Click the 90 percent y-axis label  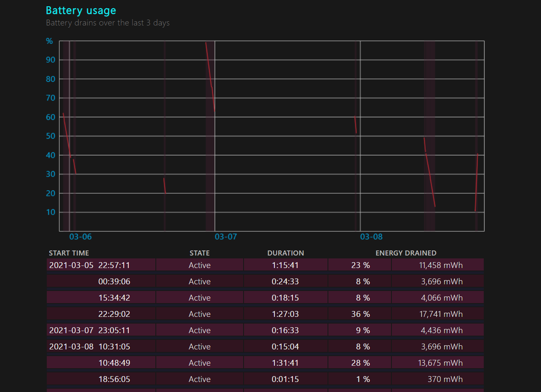51,60
